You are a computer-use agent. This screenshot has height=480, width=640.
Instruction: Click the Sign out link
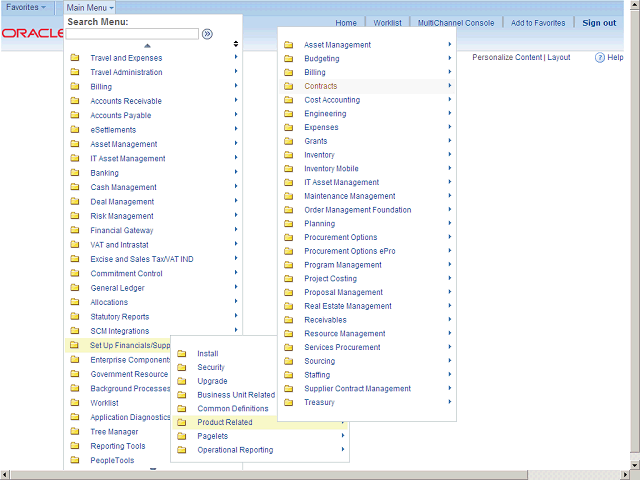pyautogui.click(x=599, y=23)
